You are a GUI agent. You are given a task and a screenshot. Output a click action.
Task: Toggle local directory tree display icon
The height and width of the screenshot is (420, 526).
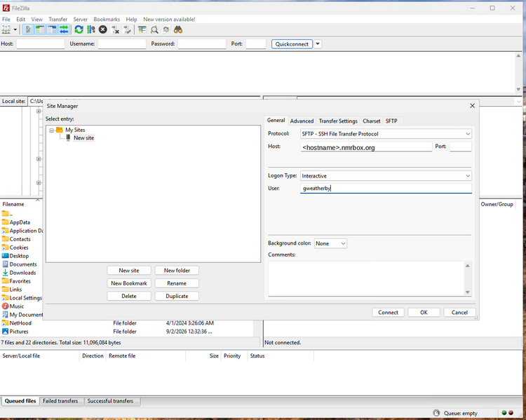40,30
